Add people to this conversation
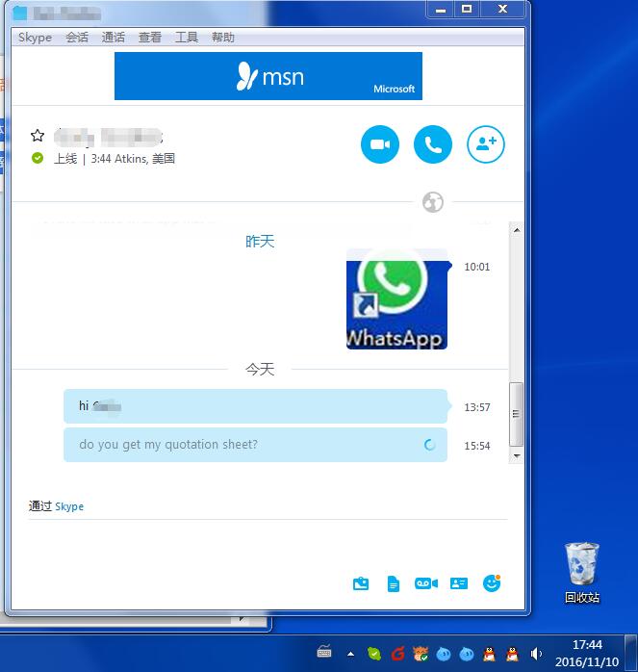The width and height of the screenshot is (638, 672). click(x=485, y=144)
